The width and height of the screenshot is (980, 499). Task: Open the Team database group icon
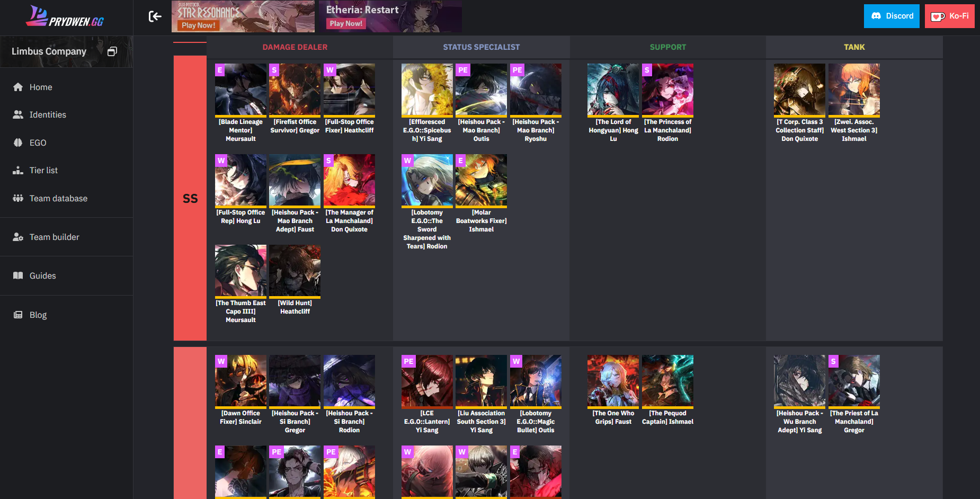[18, 198]
